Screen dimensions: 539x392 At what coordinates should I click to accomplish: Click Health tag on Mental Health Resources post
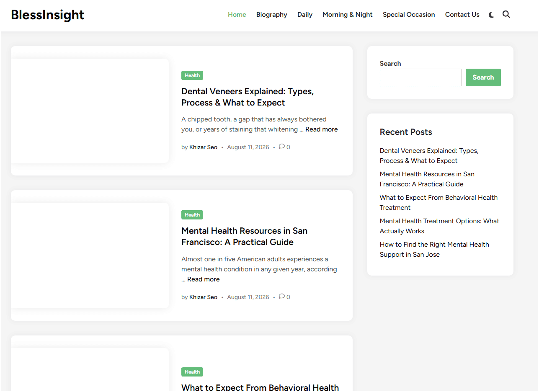coord(192,215)
